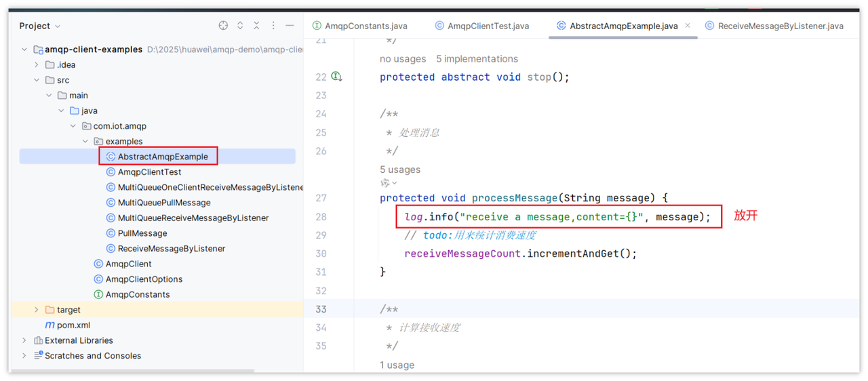The height and width of the screenshot is (381, 868).
Task: Open the code author dropdown above processMessage
Action: [x=389, y=183]
